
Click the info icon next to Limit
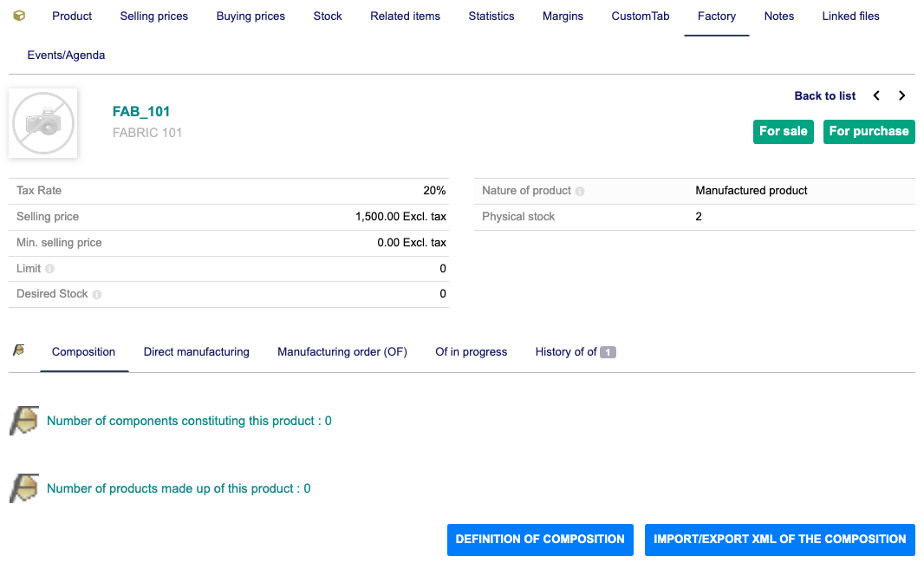point(49,269)
